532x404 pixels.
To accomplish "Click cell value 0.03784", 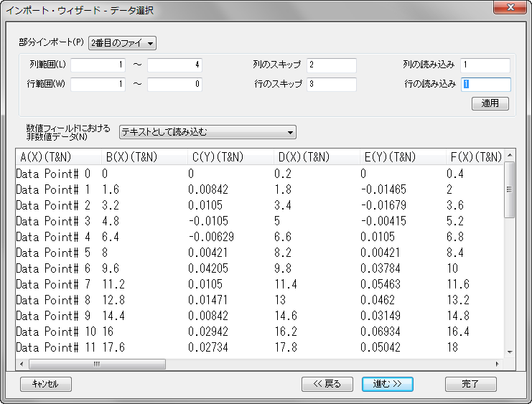I will pos(381,268).
